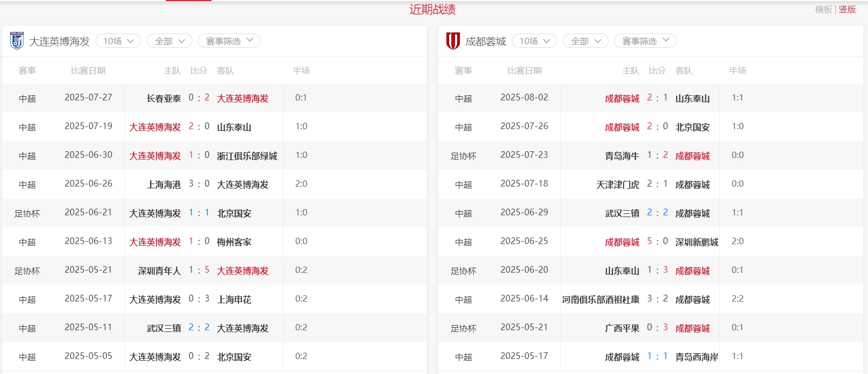This screenshot has width=868, height=374.
Task: Open the 10场 dropdown for 成都蓉城
Action: pos(534,41)
